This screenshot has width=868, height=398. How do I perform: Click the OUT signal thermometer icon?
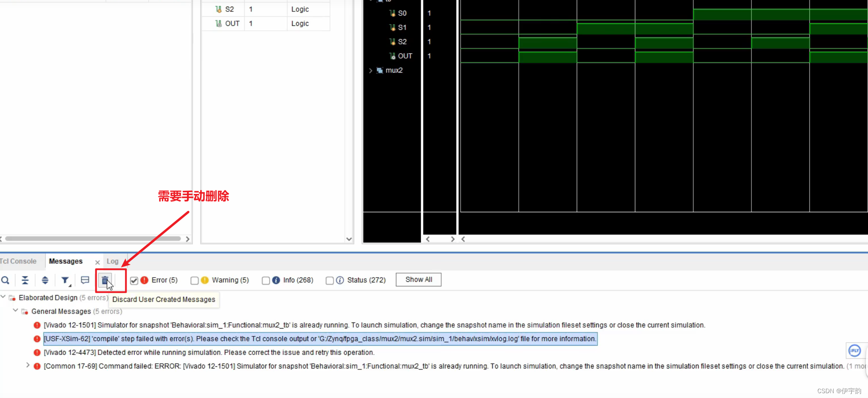pyautogui.click(x=392, y=56)
